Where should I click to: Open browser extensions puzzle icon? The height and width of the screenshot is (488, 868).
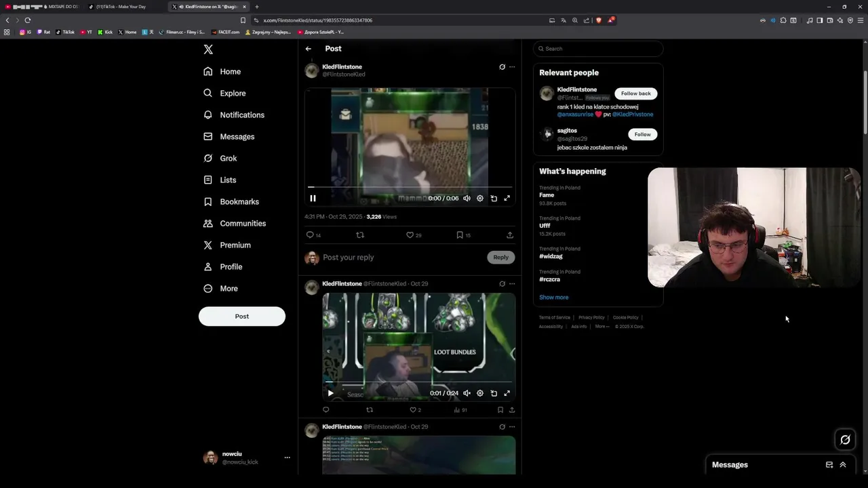(783, 20)
